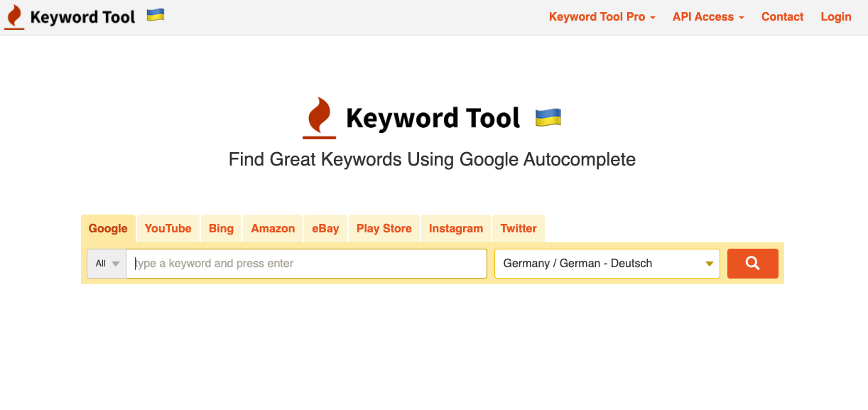Click the orange magnifying glass search button
This screenshot has width=868, height=410.
[x=752, y=264]
